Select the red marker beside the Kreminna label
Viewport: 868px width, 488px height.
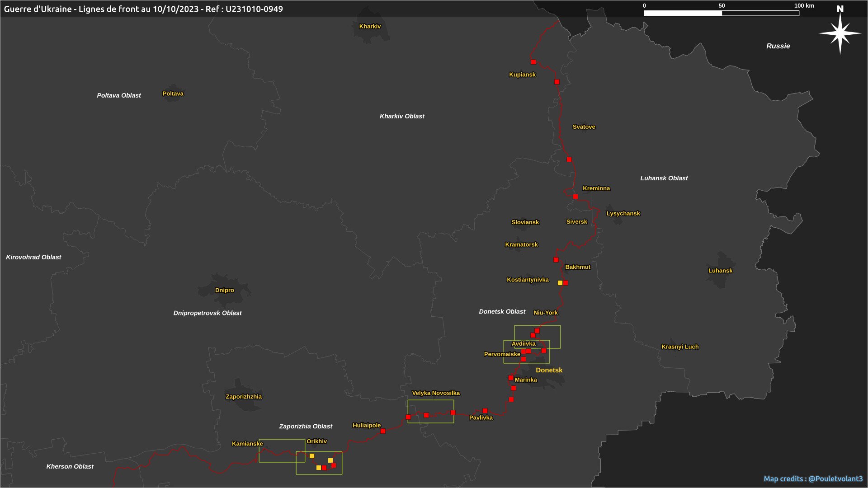tap(576, 197)
